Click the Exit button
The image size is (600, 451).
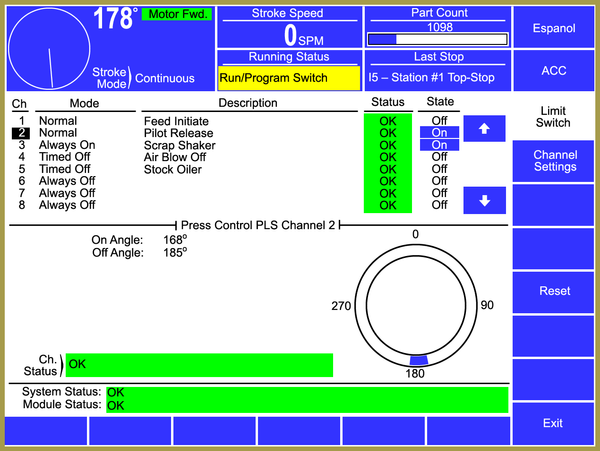click(553, 423)
